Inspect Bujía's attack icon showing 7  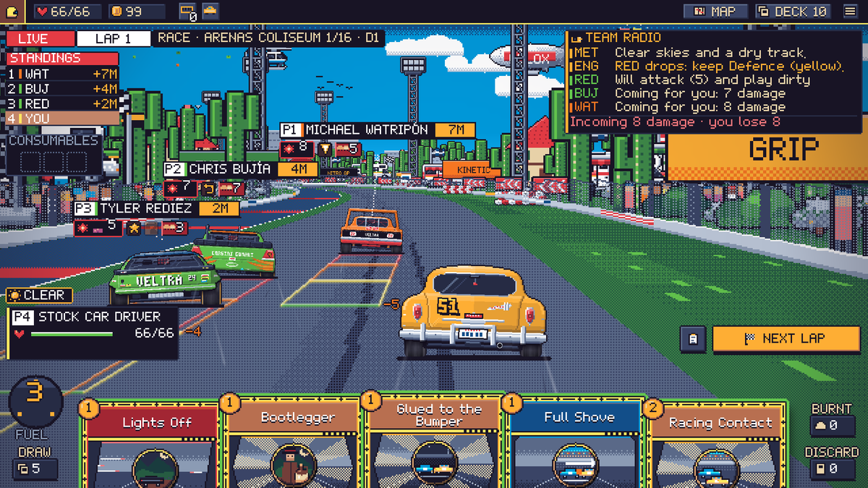pyautogui.click(x=180, y=188)
